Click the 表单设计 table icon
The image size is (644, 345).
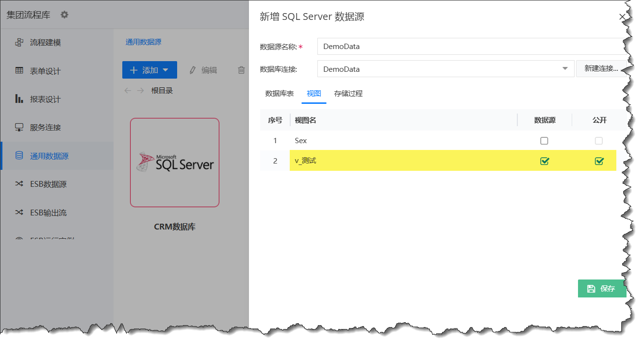tap(19, 71)
